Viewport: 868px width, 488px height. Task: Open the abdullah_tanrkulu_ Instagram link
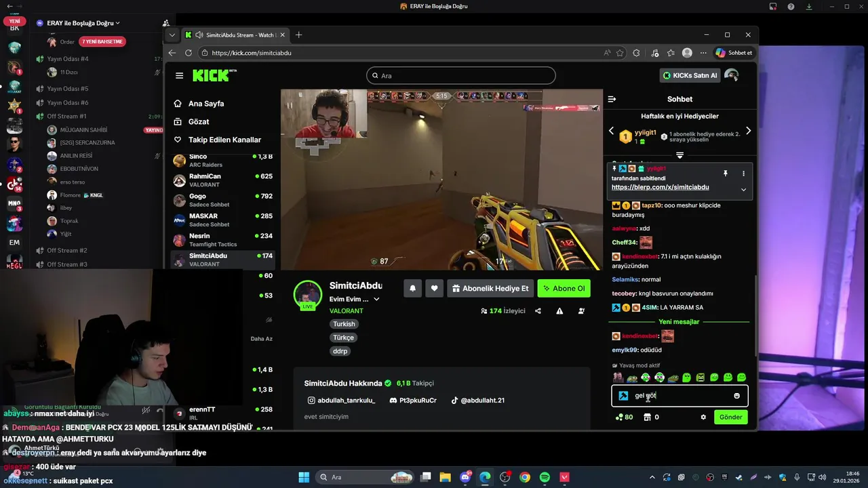pos(342,401)
